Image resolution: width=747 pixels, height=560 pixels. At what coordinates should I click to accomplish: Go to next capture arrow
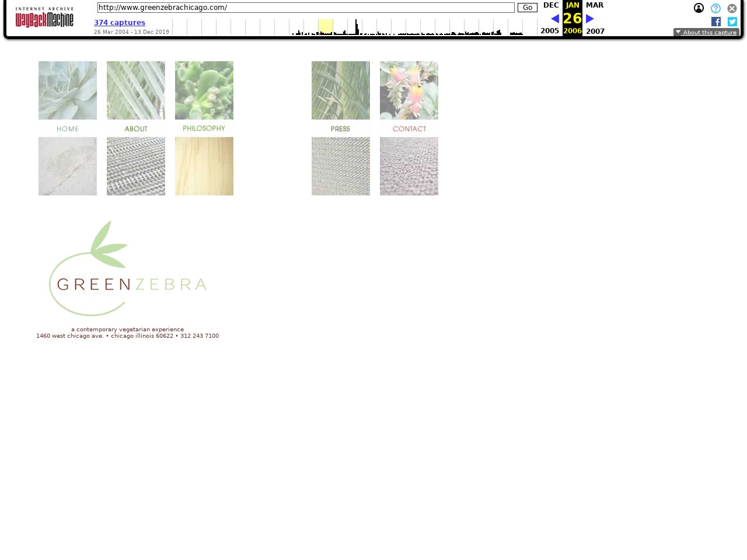[x=590, y=19]
